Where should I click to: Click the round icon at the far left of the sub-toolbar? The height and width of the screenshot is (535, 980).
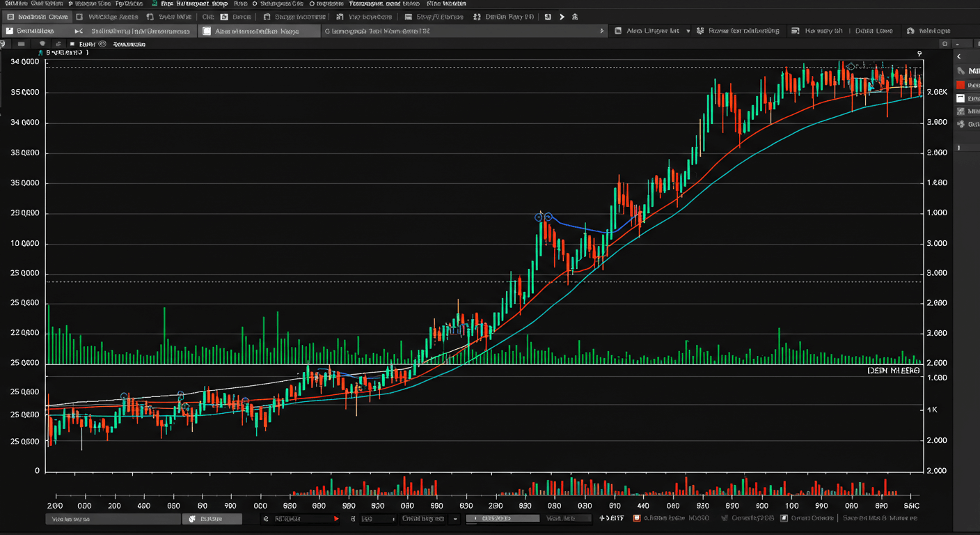(2, 44)
